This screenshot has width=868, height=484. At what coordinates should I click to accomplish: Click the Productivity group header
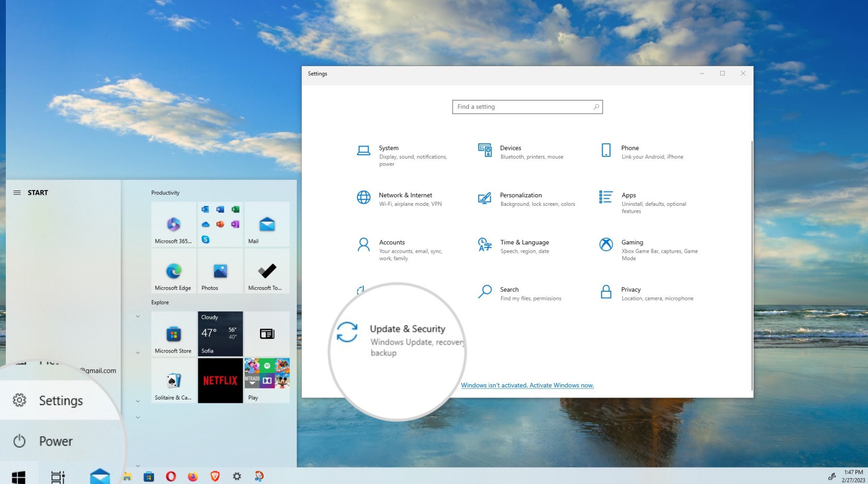tap(165, 193)
